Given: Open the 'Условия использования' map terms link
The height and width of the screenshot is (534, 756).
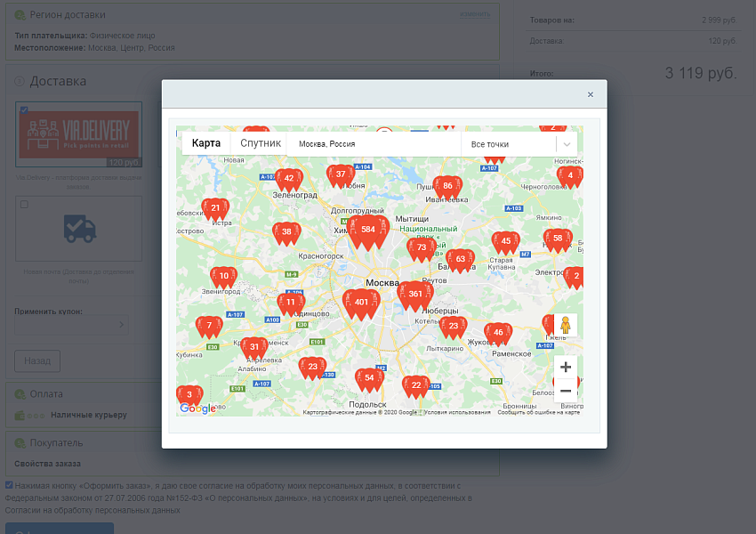Looking at the screenshot, I should (457, 412).
